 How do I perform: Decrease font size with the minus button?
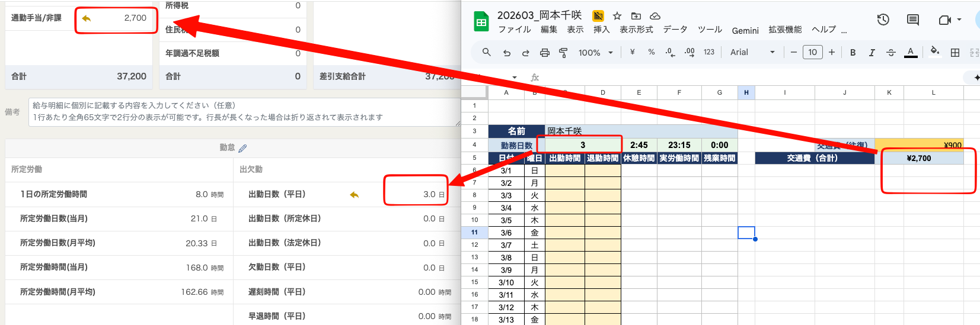tap(794, 52)
